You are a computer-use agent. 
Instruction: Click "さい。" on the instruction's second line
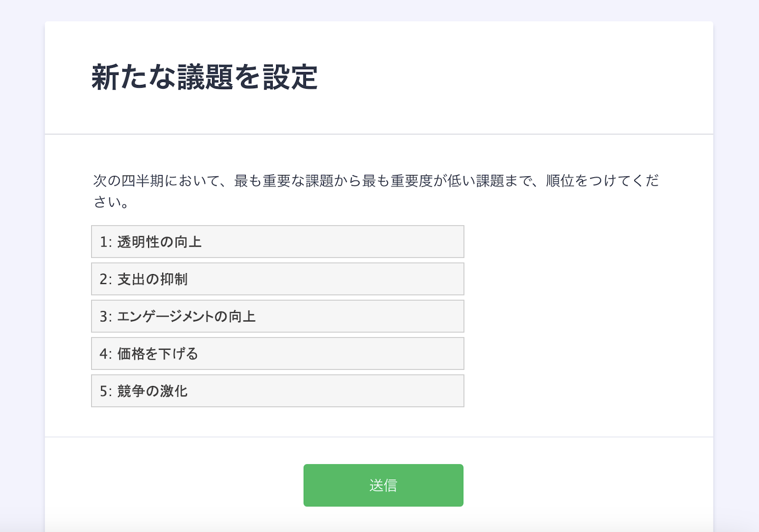click(x=111, y=202)
